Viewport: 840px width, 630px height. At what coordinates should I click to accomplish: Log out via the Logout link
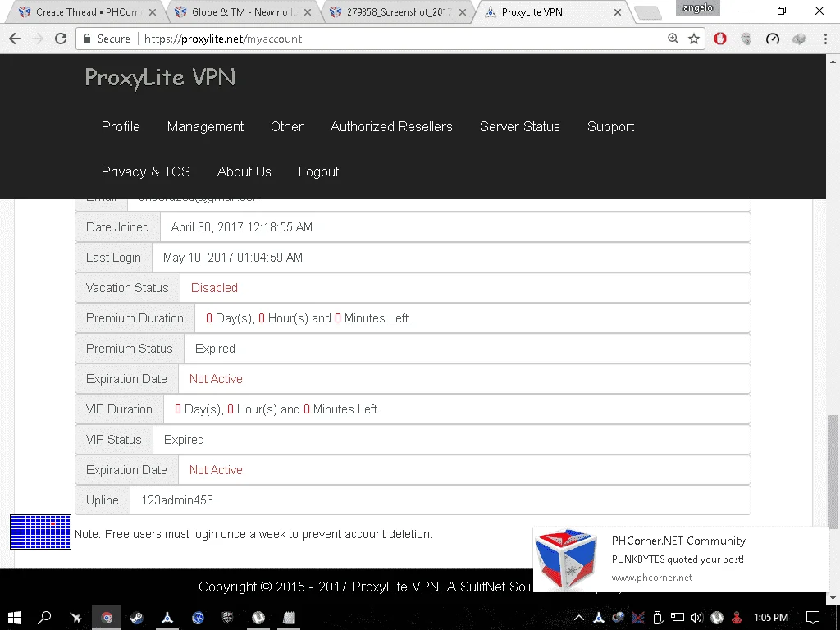click(318, 171)
